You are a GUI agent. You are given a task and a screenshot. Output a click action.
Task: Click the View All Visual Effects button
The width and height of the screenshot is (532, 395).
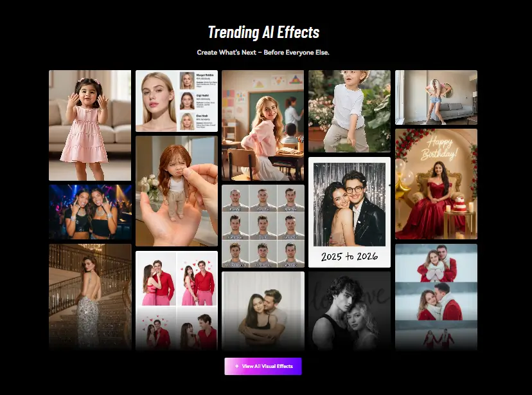click(x=263, y=366)
